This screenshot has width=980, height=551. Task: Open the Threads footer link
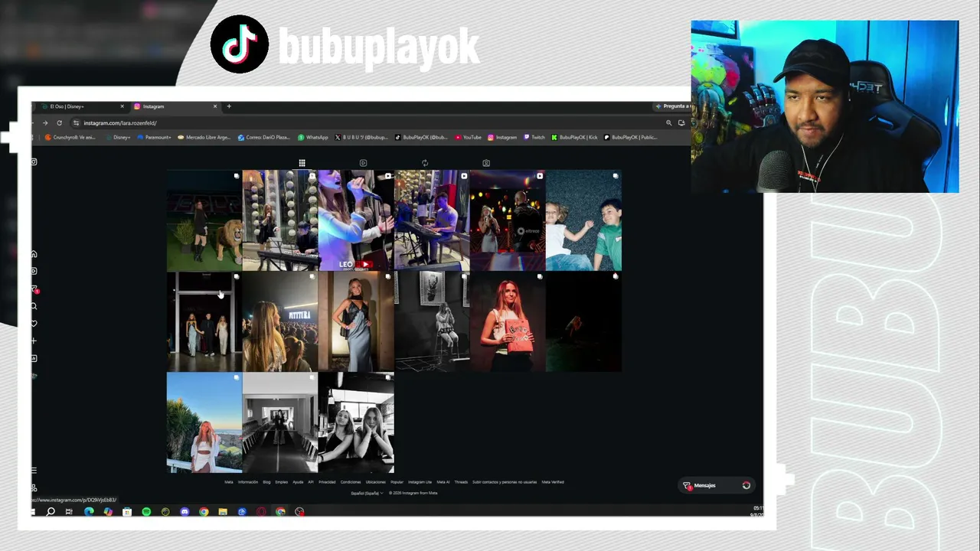(x=461, y=482)
